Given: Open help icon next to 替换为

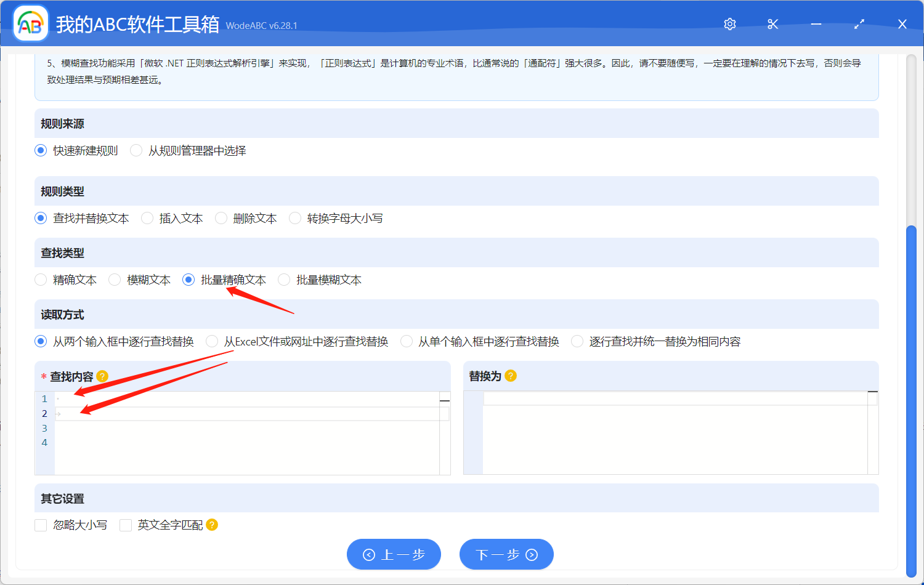Looking at the screenshot, I should [509, 376].
